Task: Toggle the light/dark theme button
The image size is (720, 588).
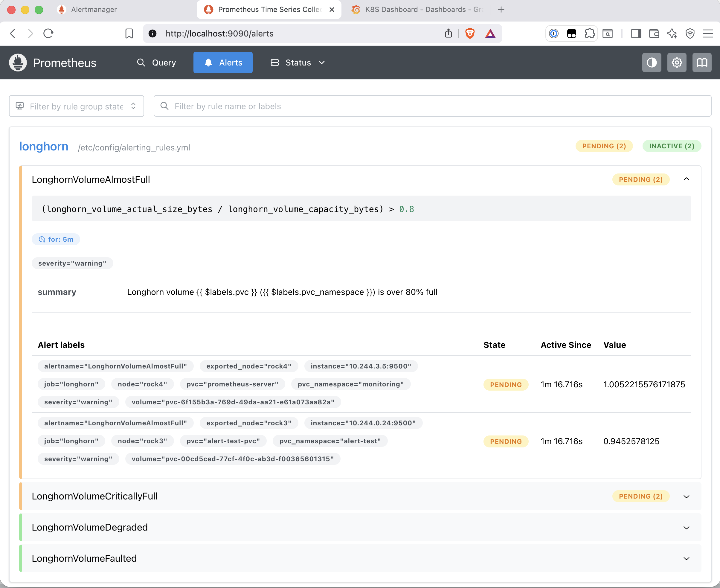Action: pyautogui.click(x=651, y=63)
